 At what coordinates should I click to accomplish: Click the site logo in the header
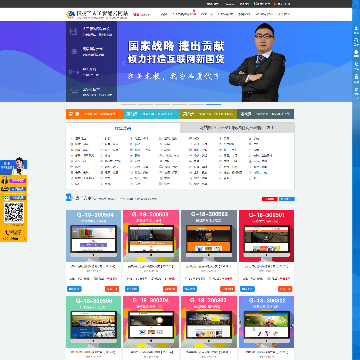click(97, 14)
